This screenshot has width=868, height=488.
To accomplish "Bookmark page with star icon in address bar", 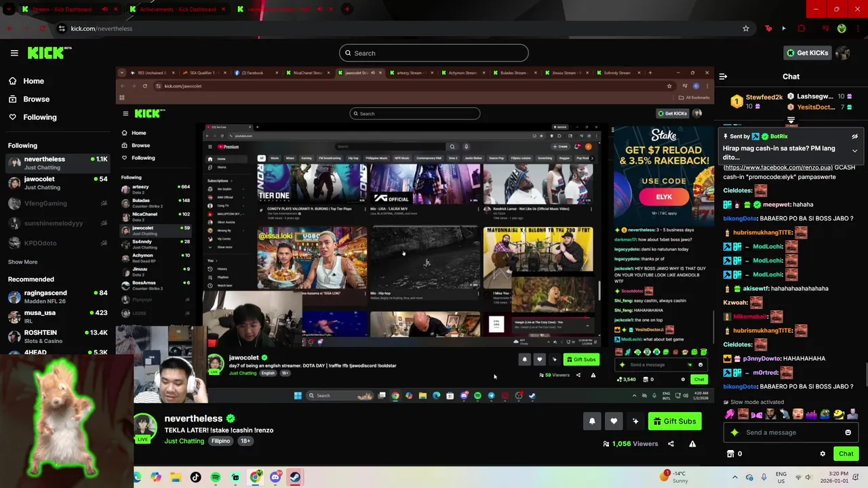I will point(746,28).
